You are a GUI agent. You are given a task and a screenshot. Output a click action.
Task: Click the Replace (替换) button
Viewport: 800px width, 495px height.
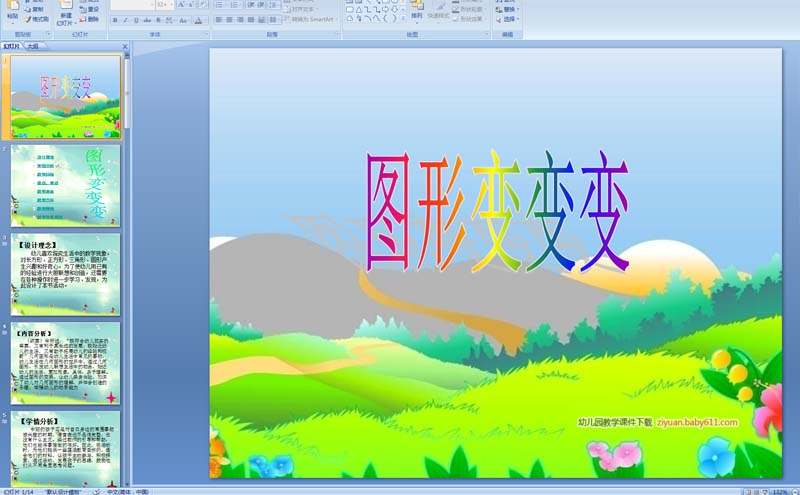tap(508, 9)
